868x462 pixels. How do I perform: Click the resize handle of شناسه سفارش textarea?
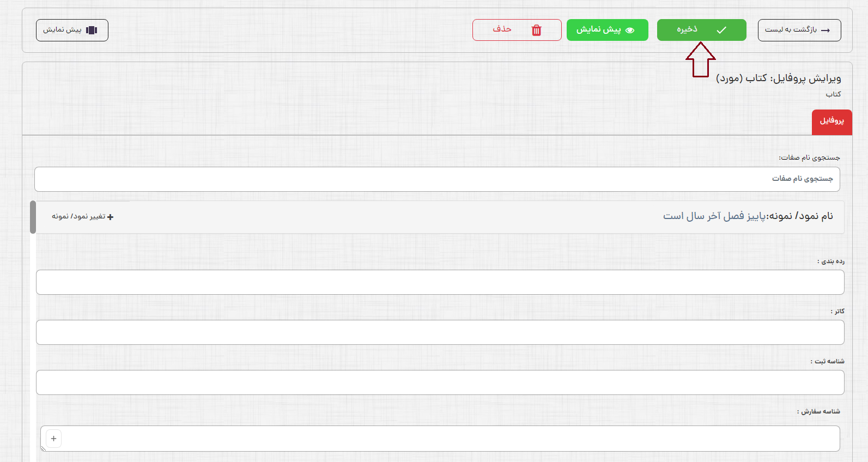pos(44,448)
